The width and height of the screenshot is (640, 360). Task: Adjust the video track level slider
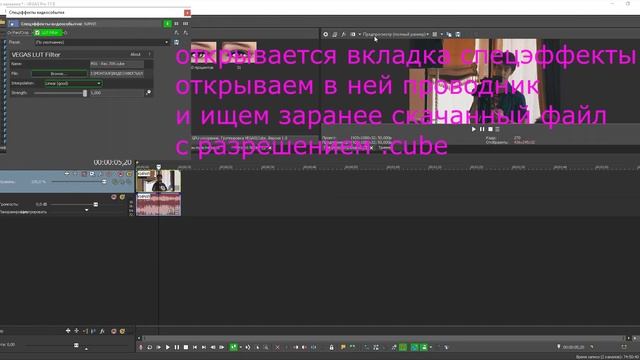coord(104,182)
